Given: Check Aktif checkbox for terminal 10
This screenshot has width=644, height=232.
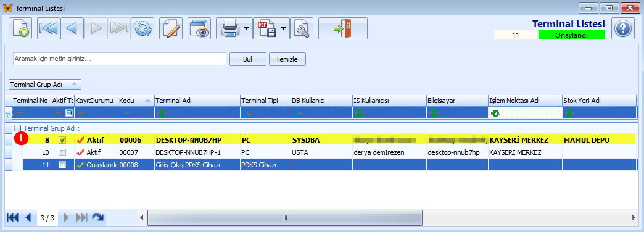Looking at the screenshot, I should pos(62,152).
